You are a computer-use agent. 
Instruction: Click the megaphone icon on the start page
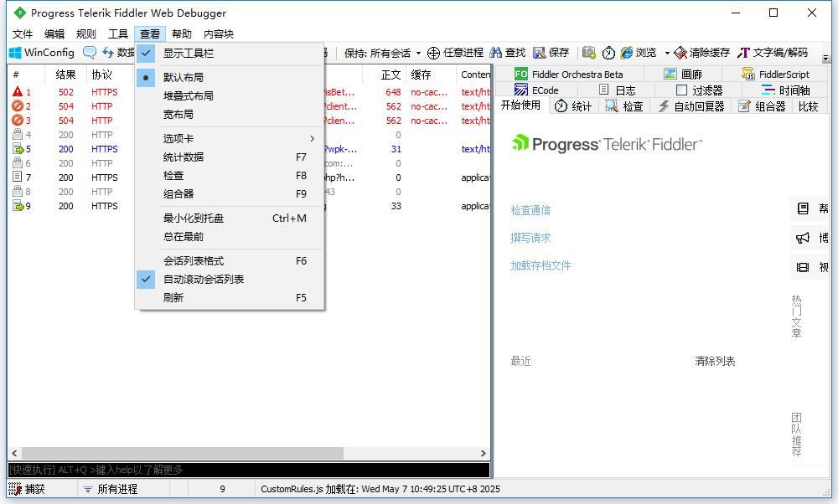tap(803, 238)
